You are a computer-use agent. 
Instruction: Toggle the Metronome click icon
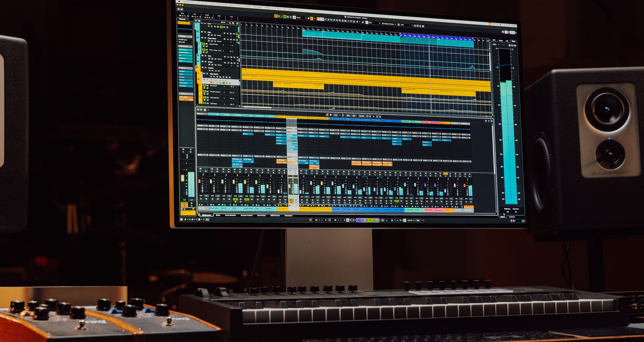tap(405, 220)
